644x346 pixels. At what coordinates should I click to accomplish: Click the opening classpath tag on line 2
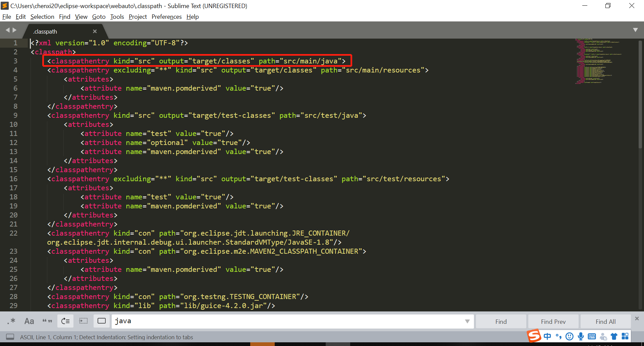click(x=53, y=52)
